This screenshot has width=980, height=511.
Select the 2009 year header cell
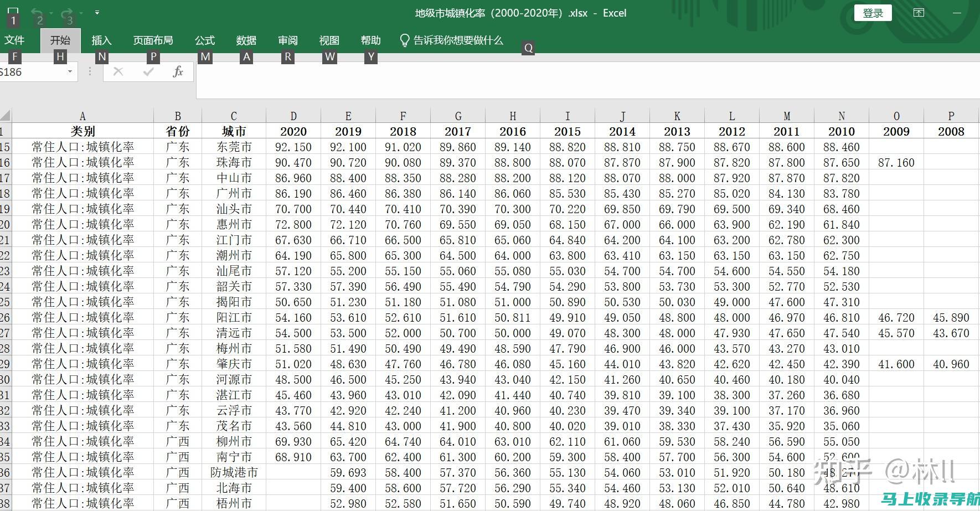tap(896, 131)
